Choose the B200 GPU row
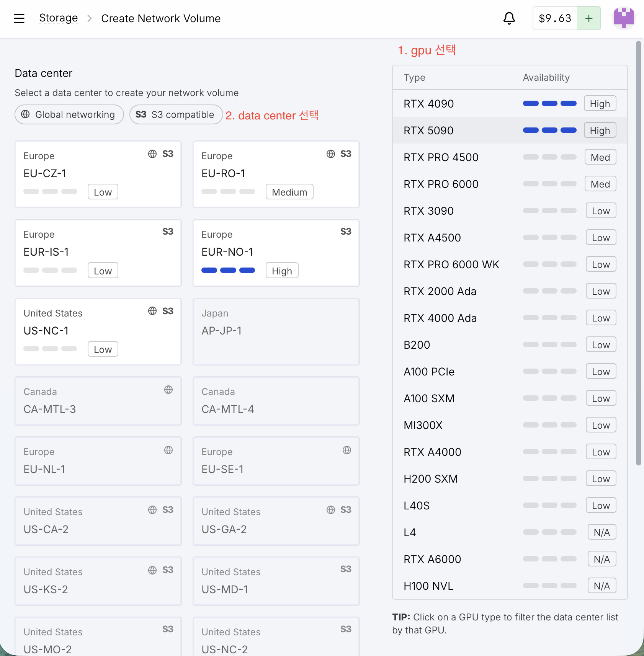644x656 pixels. [510, 344]
